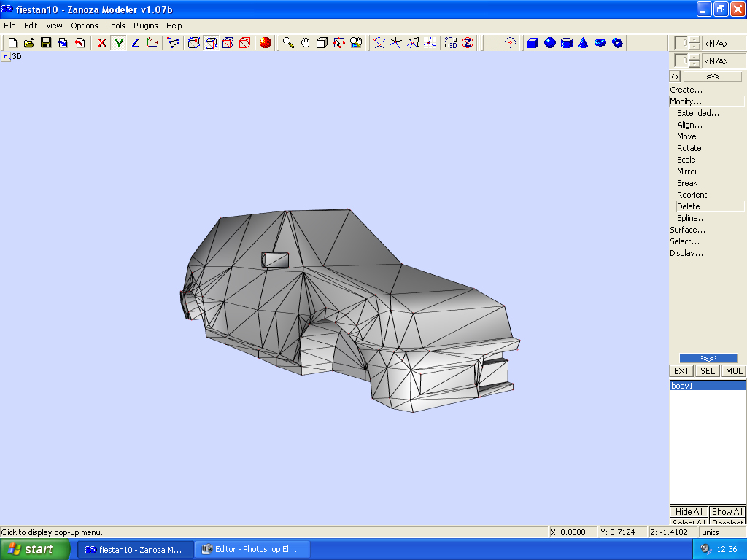Image resolution: width=747 pixels, height=560 pixels.
Task: Create a blue cube primitive
Action: click(533, 43)
